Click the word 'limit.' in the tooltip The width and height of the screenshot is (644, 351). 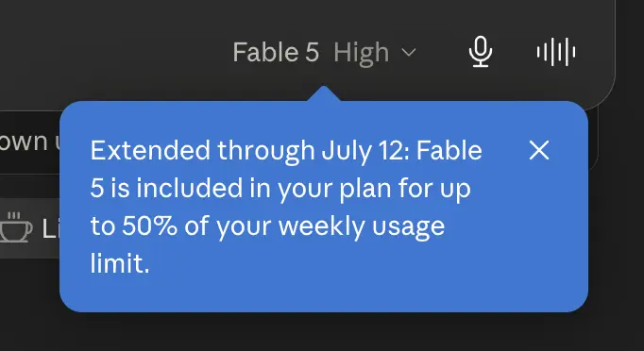point(120,263)
